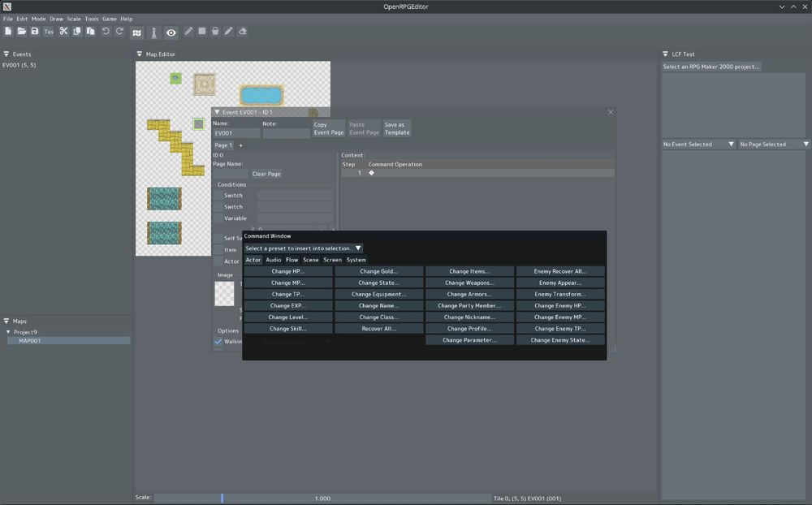Switch to the Screen command tab

332,260
